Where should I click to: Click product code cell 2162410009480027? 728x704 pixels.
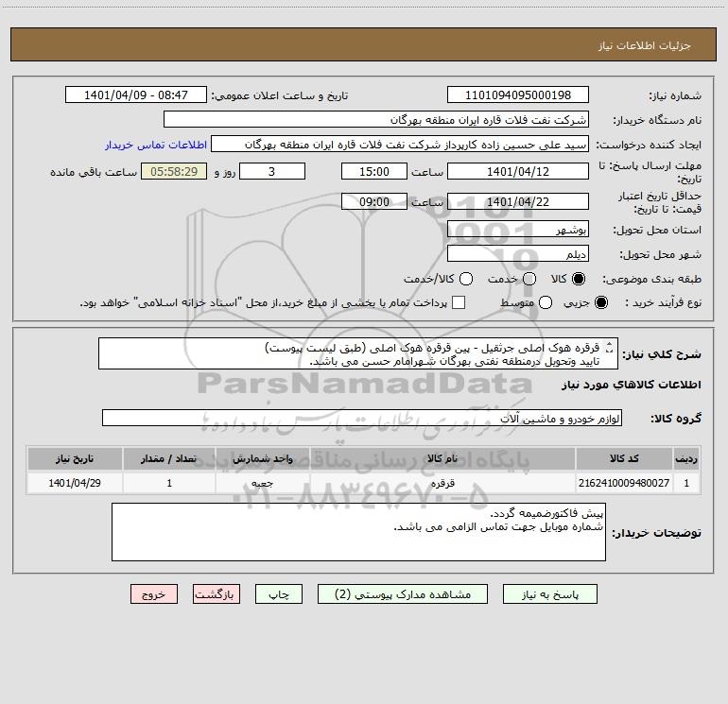point(624,483)
